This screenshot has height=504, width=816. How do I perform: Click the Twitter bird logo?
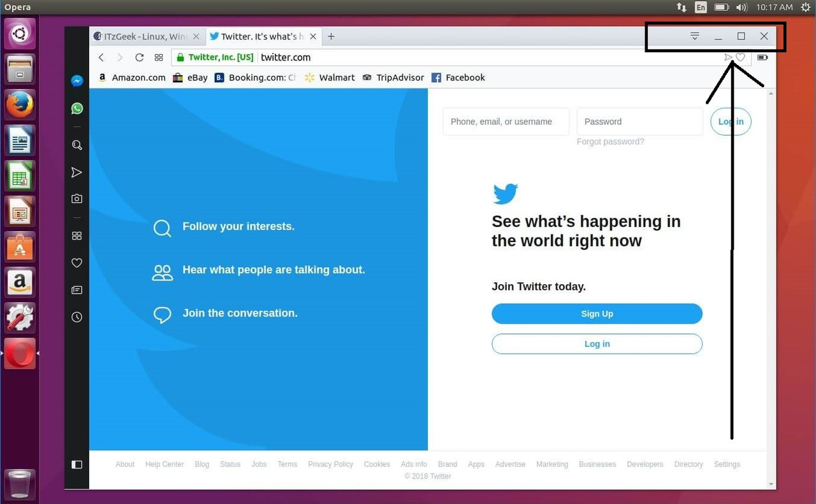(506, 194)
